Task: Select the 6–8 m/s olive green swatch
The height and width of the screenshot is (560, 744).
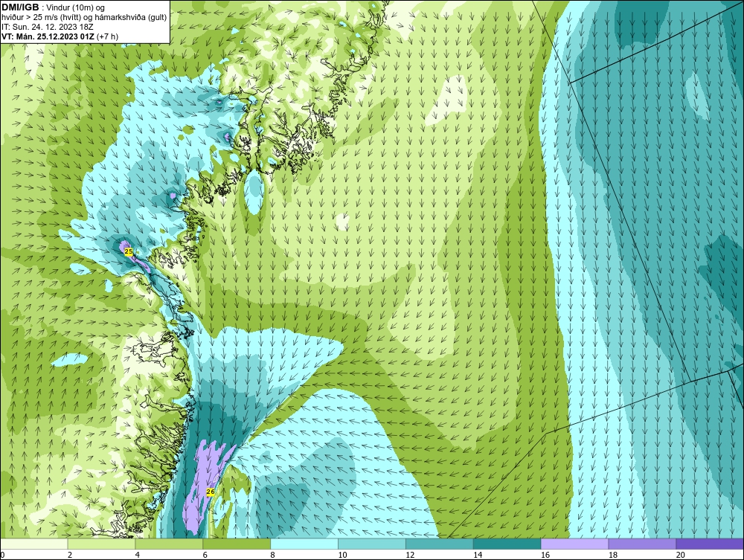Action: 237,544
